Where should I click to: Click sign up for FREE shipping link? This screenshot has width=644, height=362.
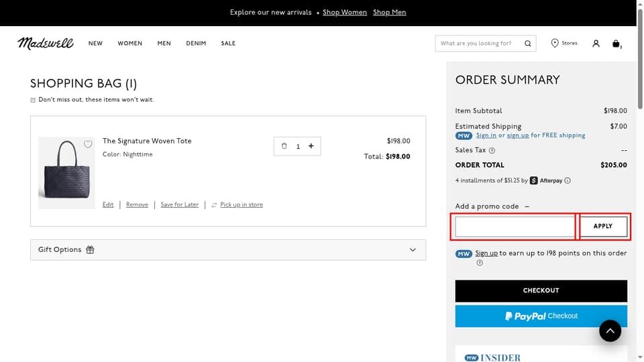click(518, 135)
